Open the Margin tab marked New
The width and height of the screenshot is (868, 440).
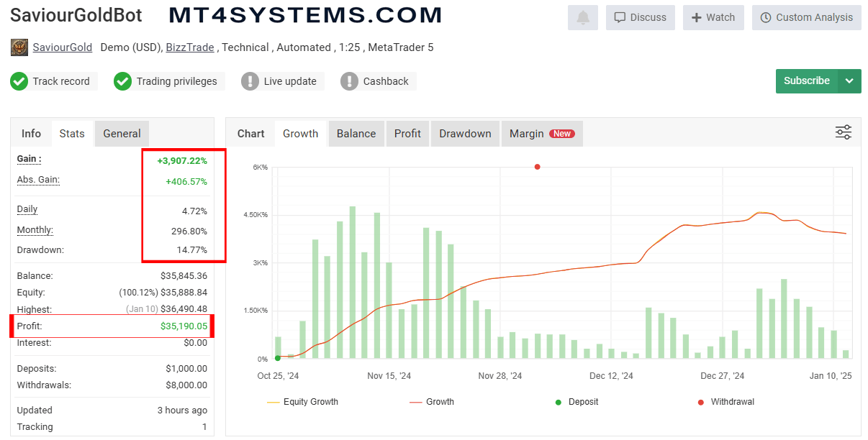click(x=541, y=134)
